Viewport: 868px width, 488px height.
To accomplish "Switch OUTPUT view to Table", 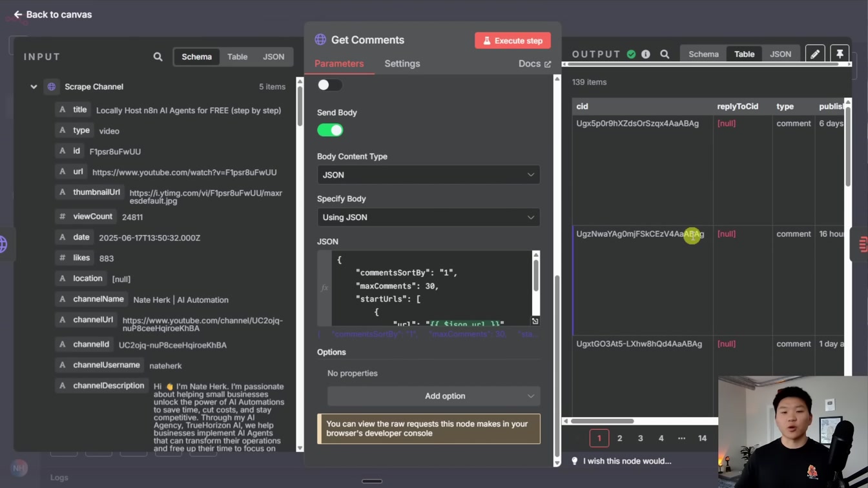I will 744,54.
